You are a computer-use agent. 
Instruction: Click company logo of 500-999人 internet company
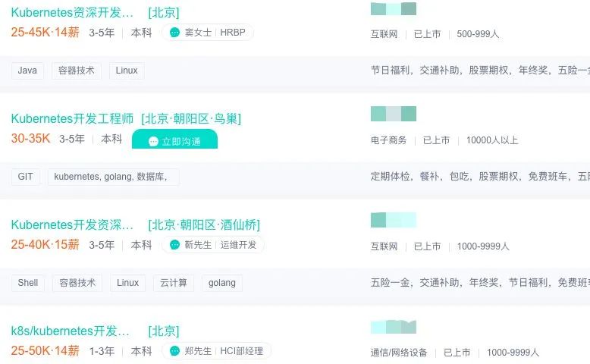click(x=393, y=9)
